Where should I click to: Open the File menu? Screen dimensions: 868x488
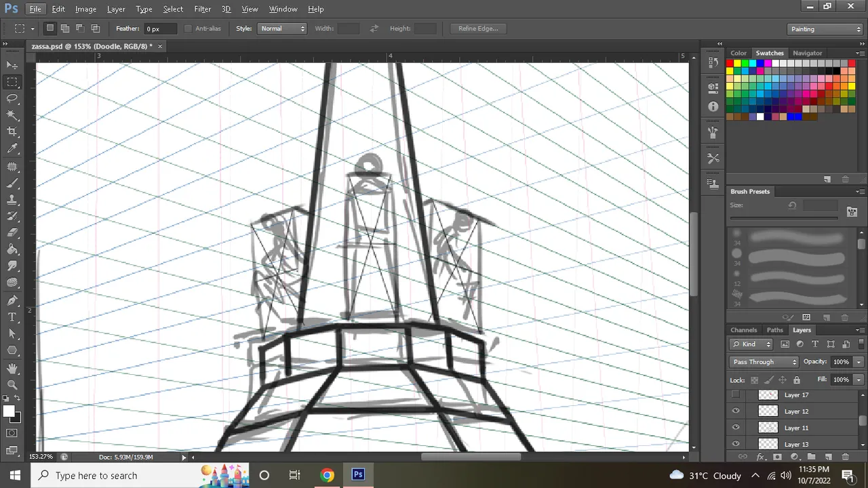coord(35,9)
